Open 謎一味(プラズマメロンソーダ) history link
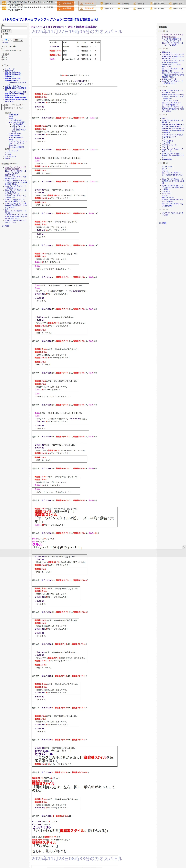This screenshot has height=868, width=186. coord(173,95)
